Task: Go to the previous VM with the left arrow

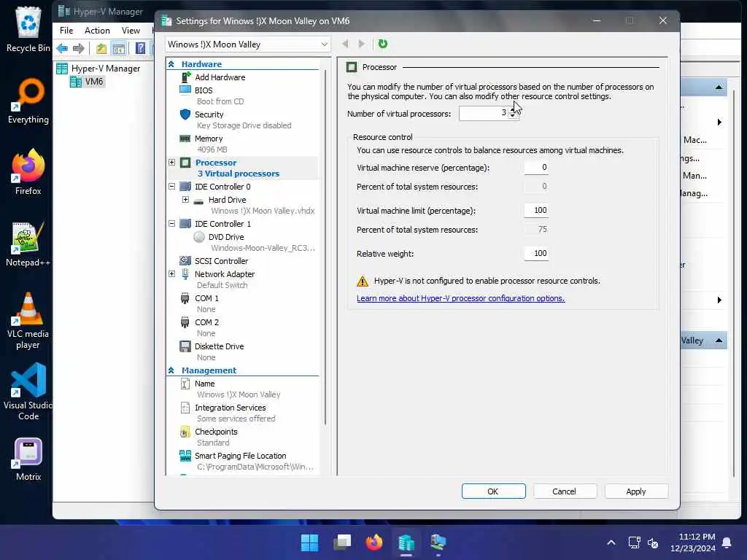Action: coord(345,44)
